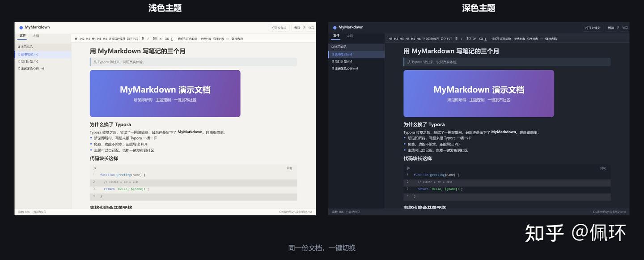Image resolution: width=644 pixels, height=260 pixels.
Task: Click 为什么换了 Typora heading in light theme
Action: 110,124
